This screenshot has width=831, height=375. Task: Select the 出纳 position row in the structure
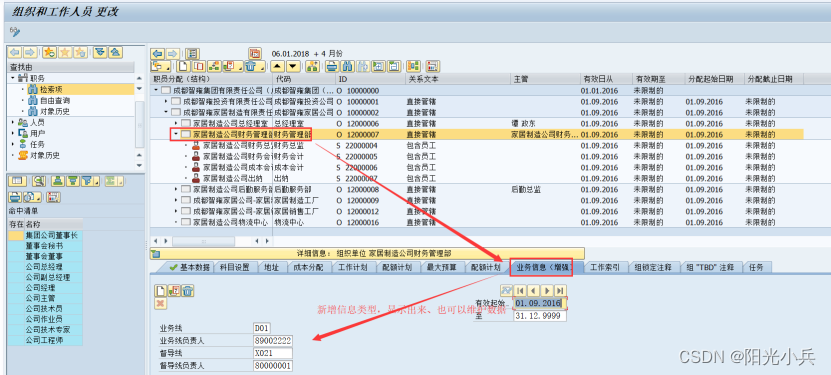pyautogui.click(x=477, y=178)
